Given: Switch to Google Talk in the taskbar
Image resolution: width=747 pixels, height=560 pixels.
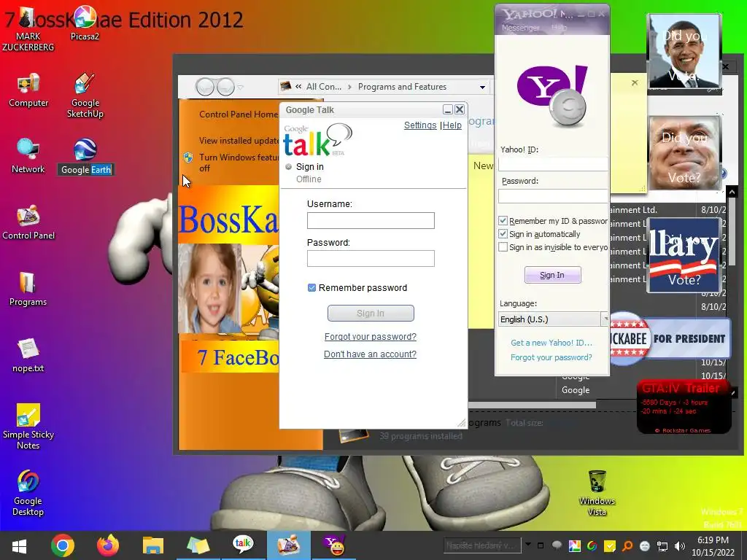Looking at the screenshot, I should click(x=242, y=545).
